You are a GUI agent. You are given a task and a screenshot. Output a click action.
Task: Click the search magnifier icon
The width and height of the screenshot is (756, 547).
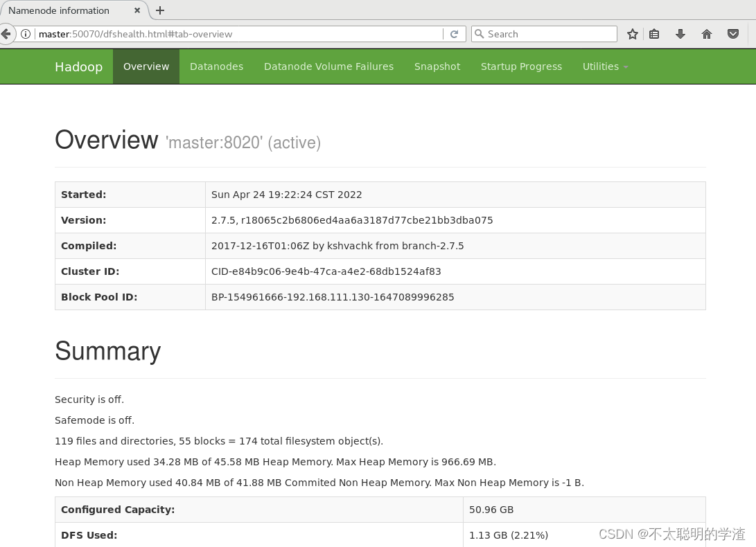coord(479,34)
